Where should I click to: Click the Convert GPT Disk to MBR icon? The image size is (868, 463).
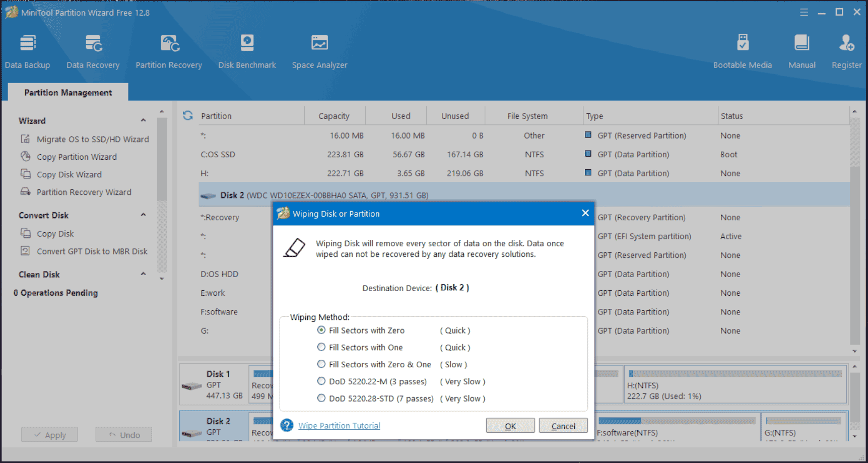pyautogui.click(x=25, y=250)
